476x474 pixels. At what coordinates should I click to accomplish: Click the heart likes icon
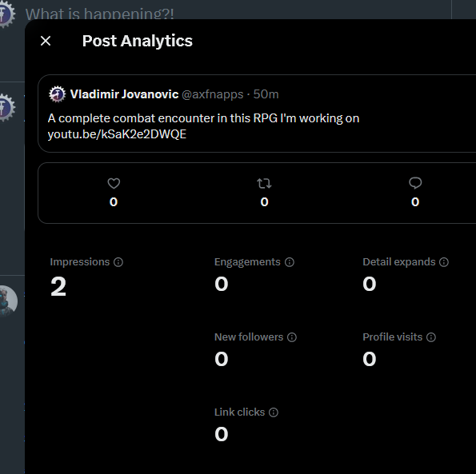click(x=114, y=184)
